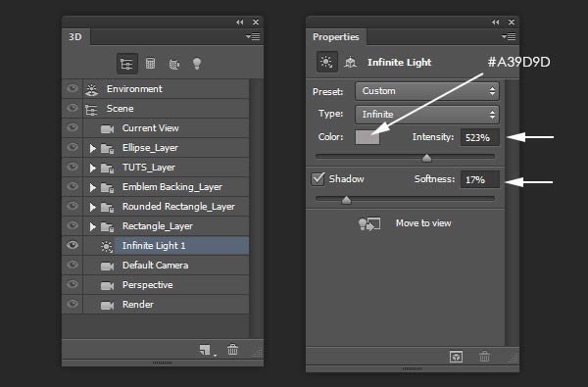Expand the Rectangle_Layer group

coord(93,226)
